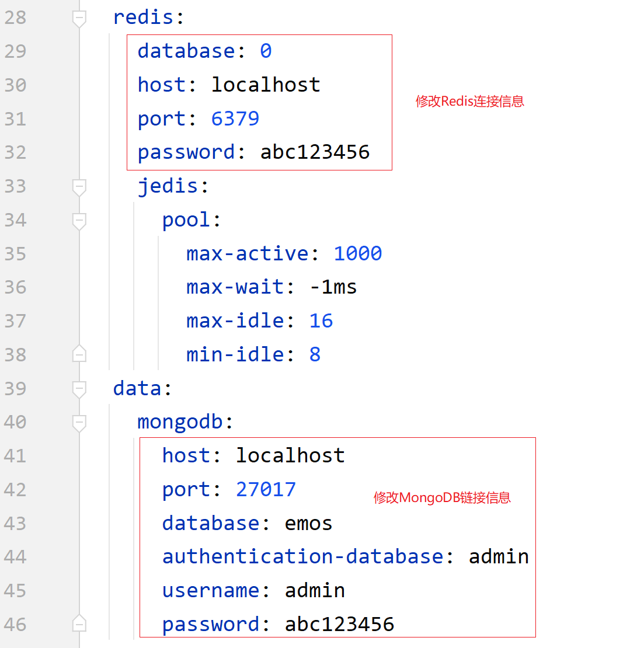
Task: Place cursor on database value emos
Action: [308, 523]
